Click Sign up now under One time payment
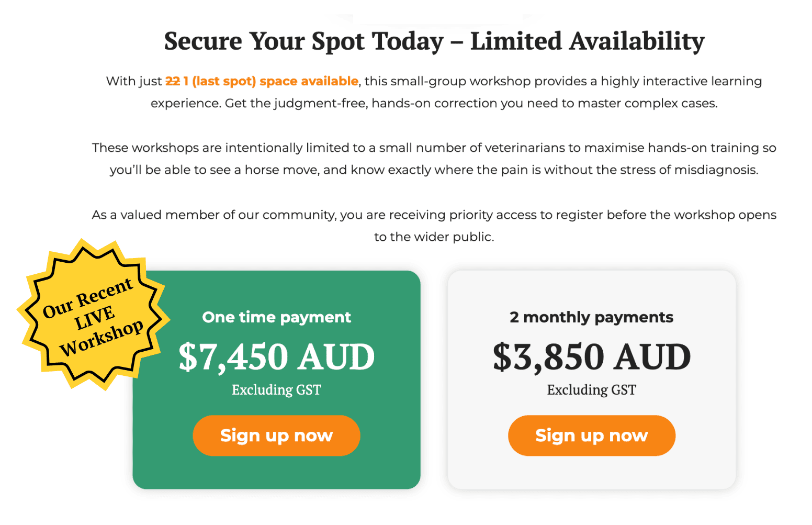This screenshot has width=812, height=525. pyautogui.click(x=276, y=435)
